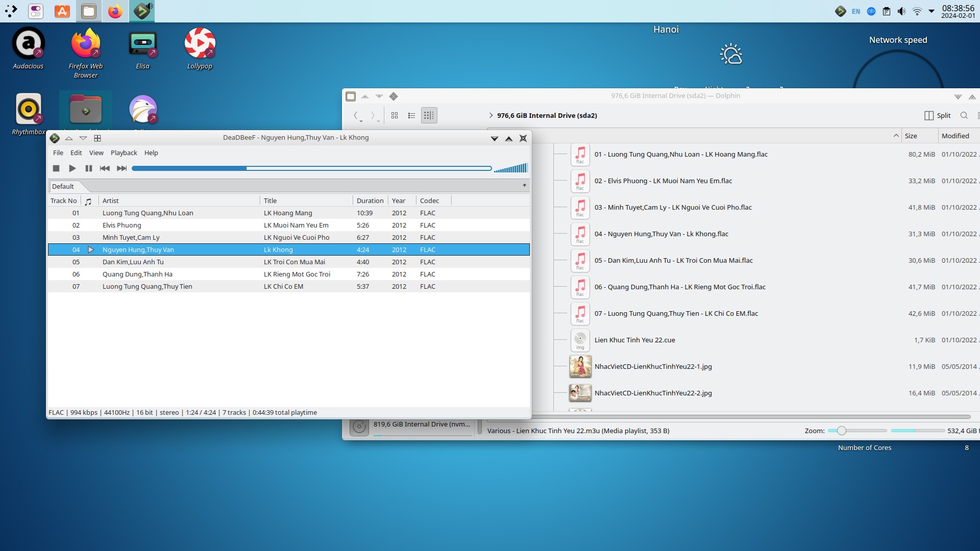Viewport: 980px width, 551px height.
Task: Open Dolphin back history dropdown arrow
Action: pyautogui.click(x=361, y=121)
